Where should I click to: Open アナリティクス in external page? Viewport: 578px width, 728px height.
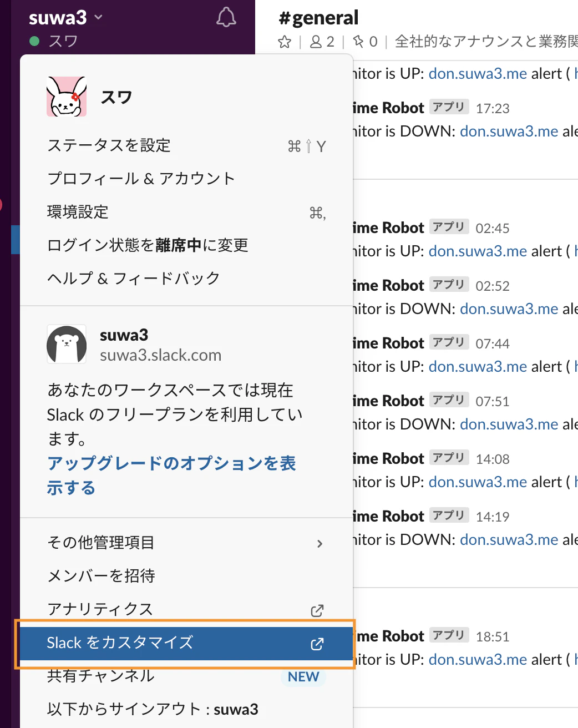point(186,609)
